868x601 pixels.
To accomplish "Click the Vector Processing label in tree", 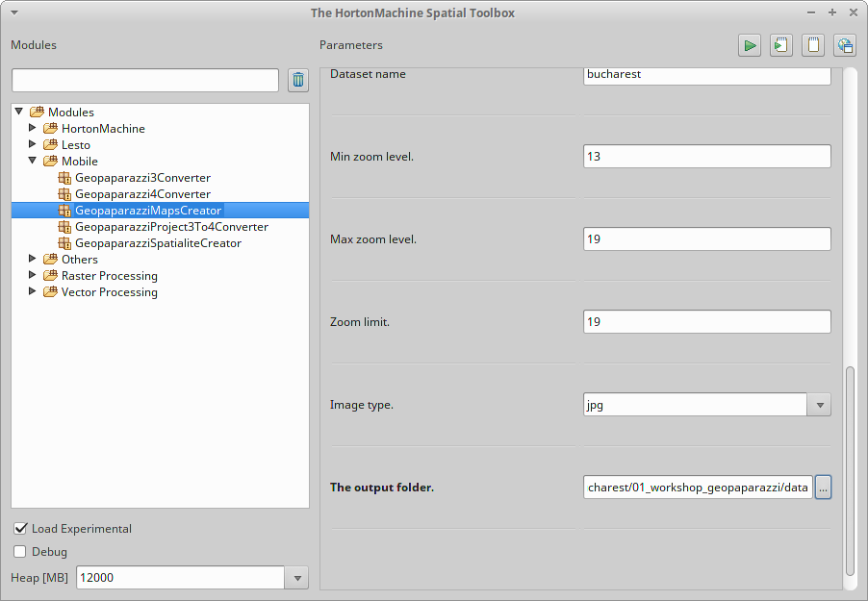I will point(109,292).
